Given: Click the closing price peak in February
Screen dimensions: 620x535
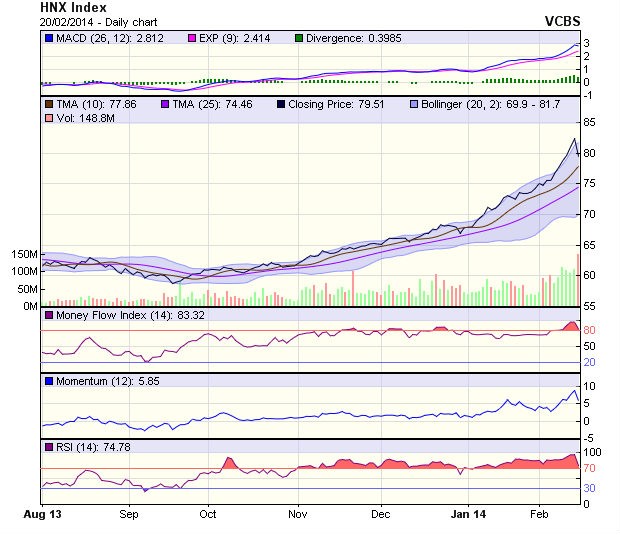Looking at the screenshot, I should coord(574,138).
